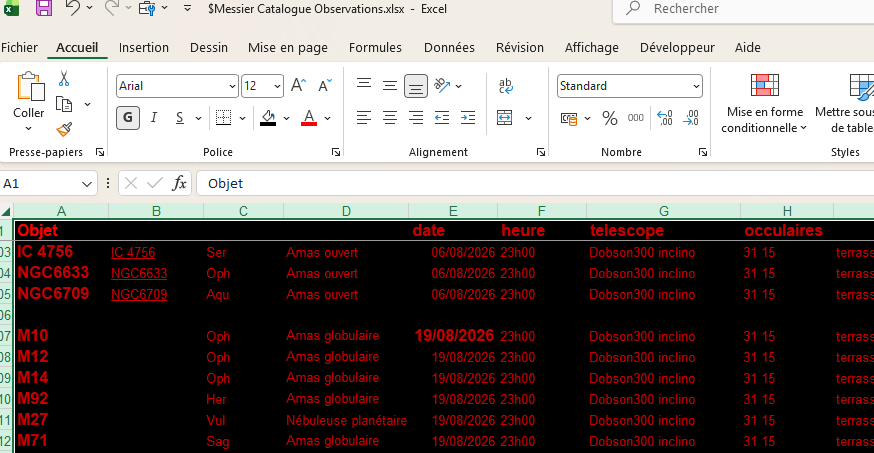Viewport: 874px width, 453px height.
Task: Align text right
Action: pyautogui.click(x=416, y=118)
